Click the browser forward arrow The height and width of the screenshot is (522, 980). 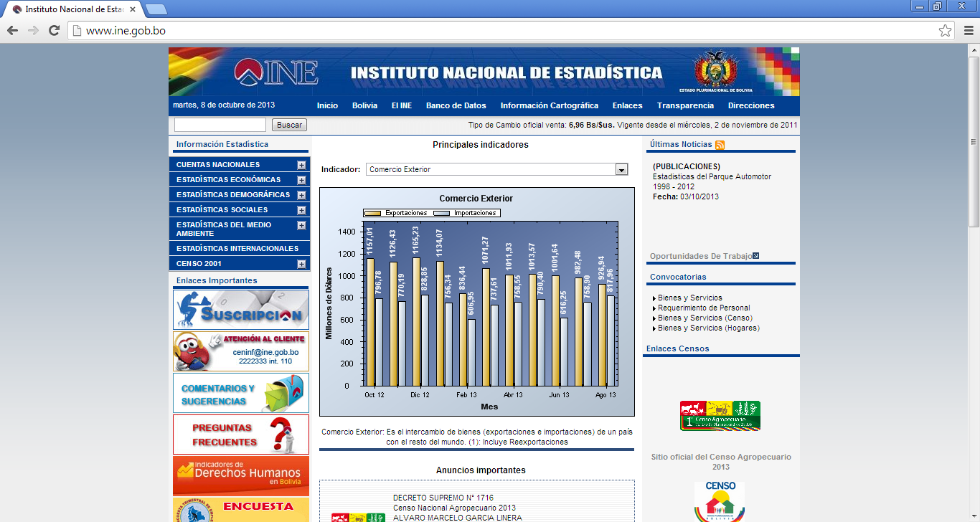(33, 30)
